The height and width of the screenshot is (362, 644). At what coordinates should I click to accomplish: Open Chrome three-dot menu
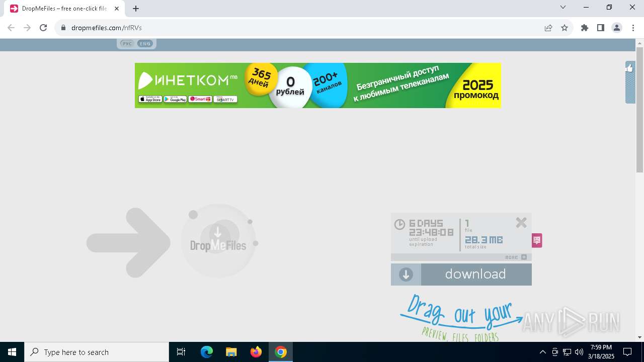633,28
